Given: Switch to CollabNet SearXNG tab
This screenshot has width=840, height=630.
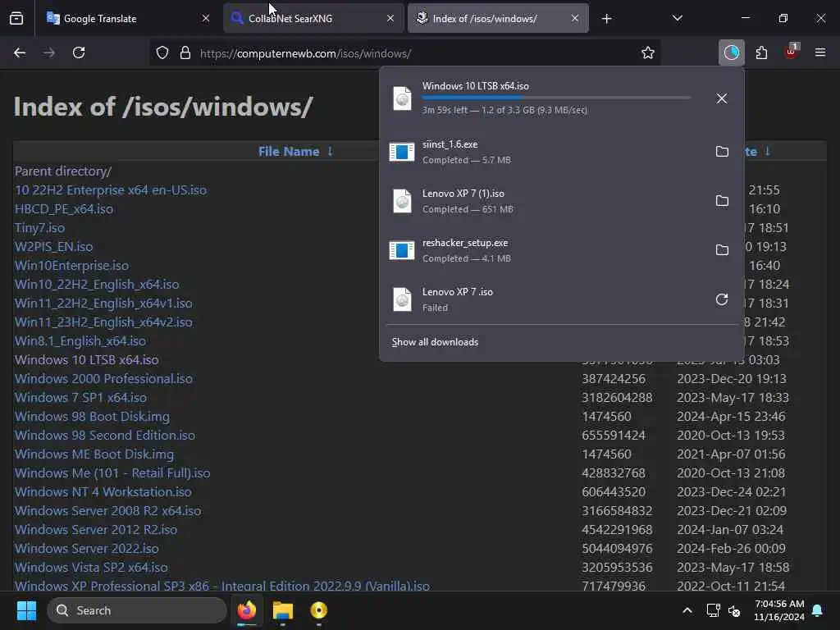Looking at the screenshot, I should tap(313, 18).
